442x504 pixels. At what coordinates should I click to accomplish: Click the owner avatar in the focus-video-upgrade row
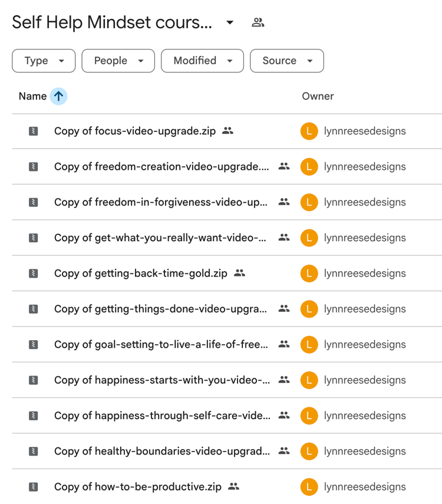pos(309,131)
